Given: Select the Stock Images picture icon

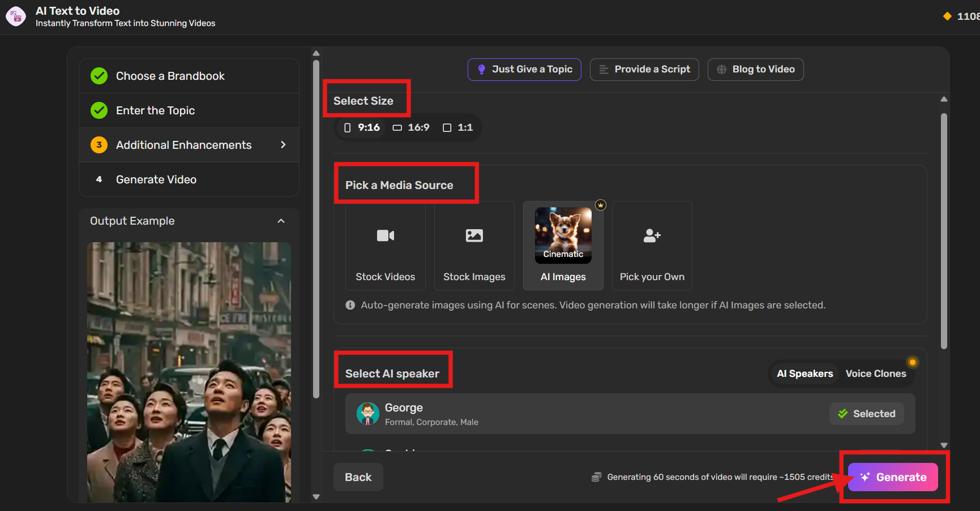Looking at the screenshot, I should point(474,235).
